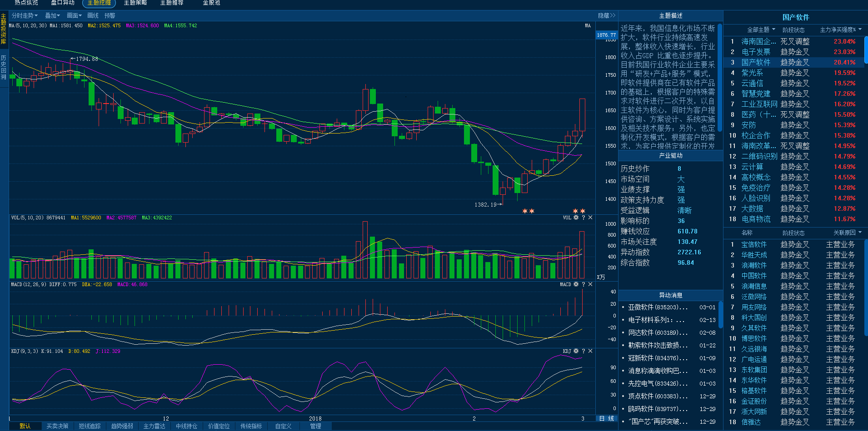Open the 全部主题 filter dropdown
This screenshot has height=431, width=868.
761,30
